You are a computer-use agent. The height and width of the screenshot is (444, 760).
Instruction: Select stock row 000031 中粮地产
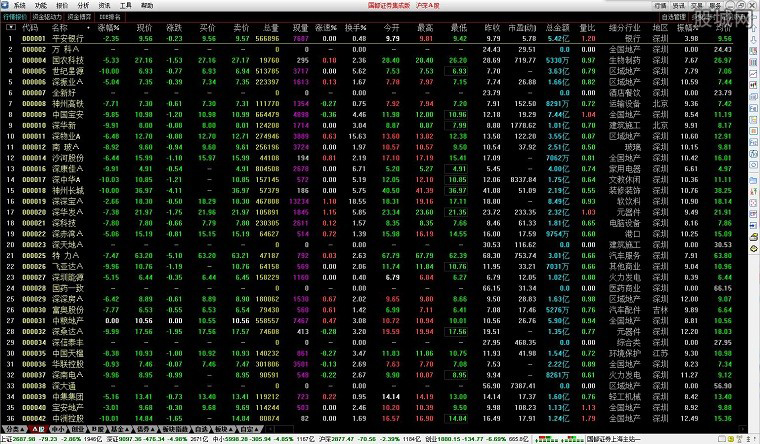[x=368, y=321]
